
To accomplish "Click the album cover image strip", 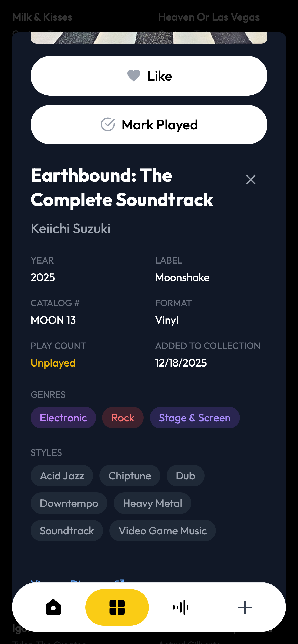I will coord(149,38).
